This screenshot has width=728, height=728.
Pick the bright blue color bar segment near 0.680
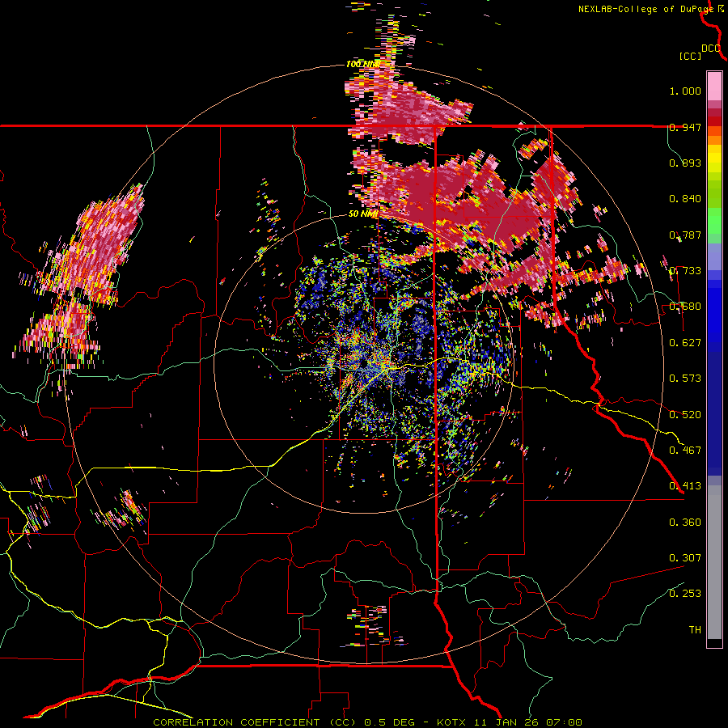pyautogui.click(x=714, y=311)
